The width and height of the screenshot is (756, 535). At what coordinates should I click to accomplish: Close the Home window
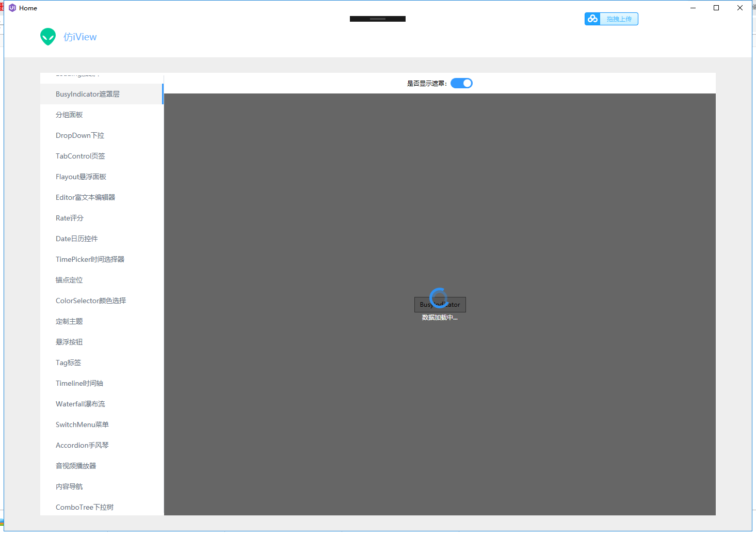[x=740, y=8]
